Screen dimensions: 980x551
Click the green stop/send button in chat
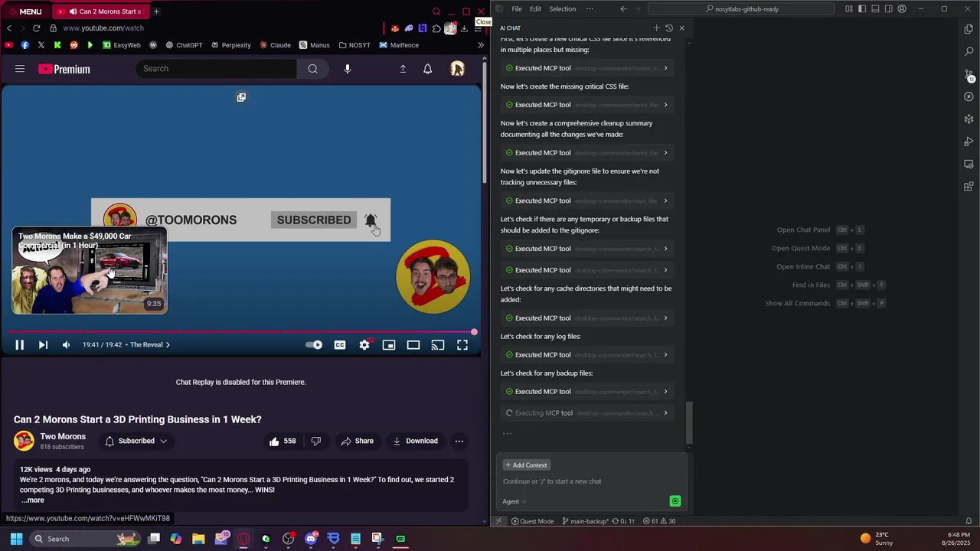coord(675,502)
